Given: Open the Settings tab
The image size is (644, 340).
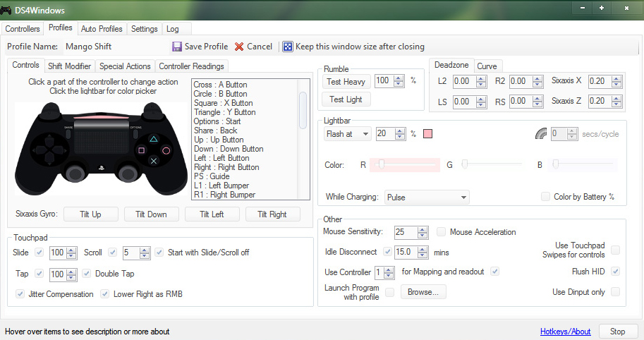Looking at the screenshot, I should click(x=144, y=29).
